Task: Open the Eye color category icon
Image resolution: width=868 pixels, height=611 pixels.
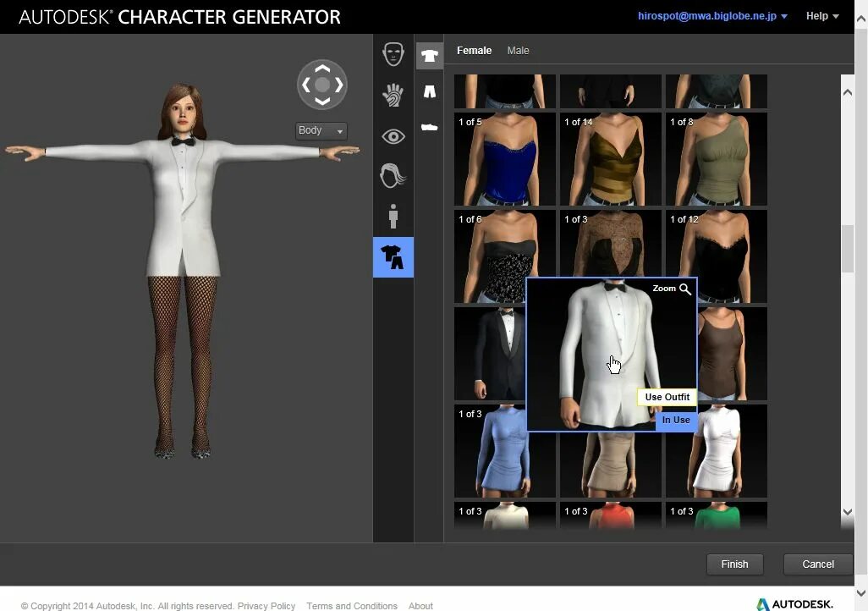Action: click(393, 136)
